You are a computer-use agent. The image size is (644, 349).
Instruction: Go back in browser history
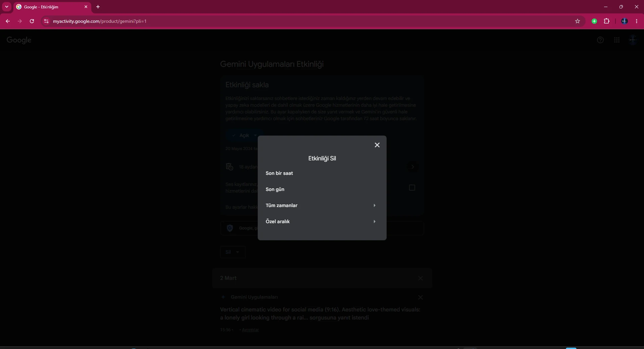(x=8, y=21)
